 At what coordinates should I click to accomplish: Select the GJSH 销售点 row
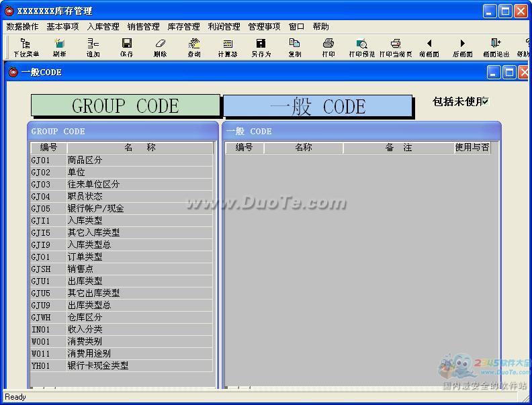tap(122, 269)
